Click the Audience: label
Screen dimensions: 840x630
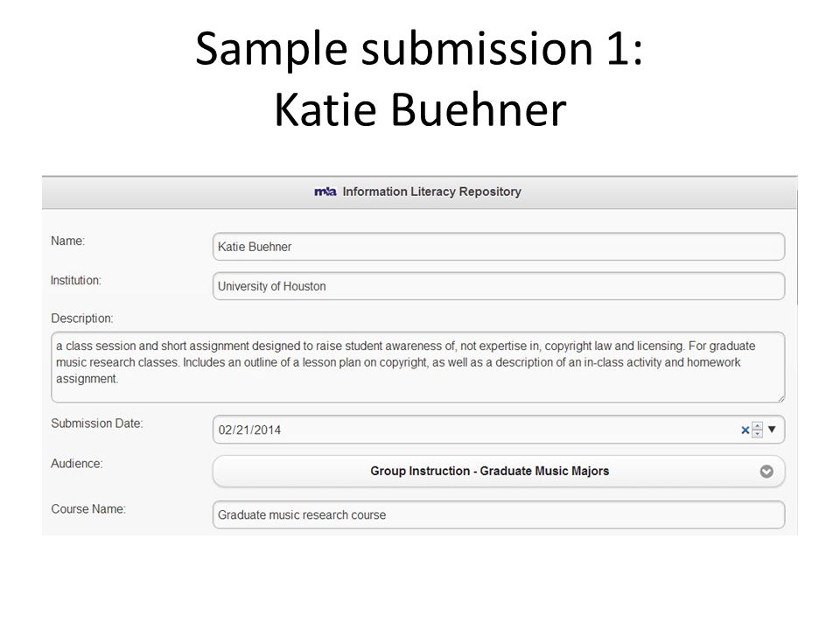click(77, 464)
